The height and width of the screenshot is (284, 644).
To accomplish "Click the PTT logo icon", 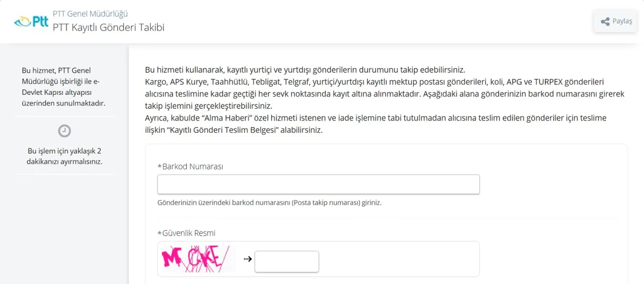I will [31, 21].
